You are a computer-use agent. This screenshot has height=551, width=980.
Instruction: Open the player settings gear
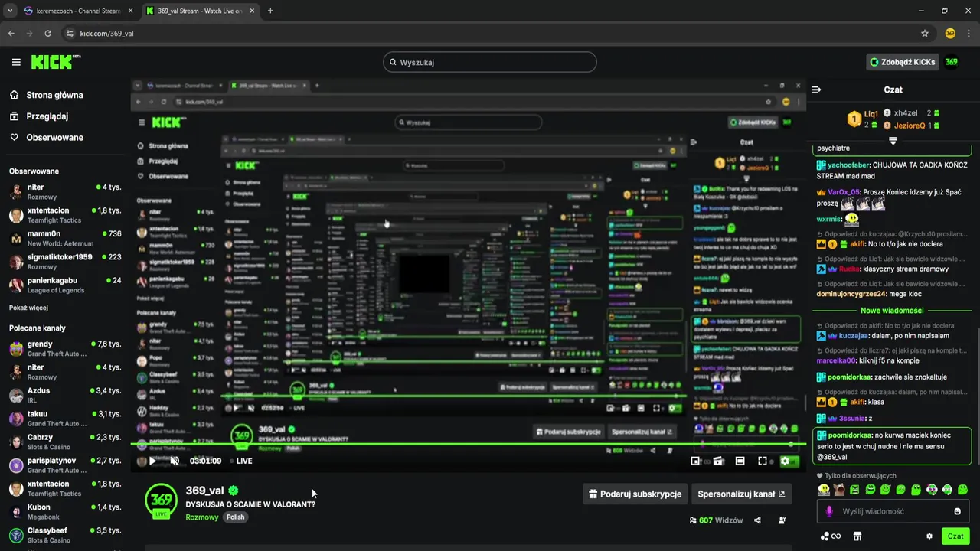(785, 461)
